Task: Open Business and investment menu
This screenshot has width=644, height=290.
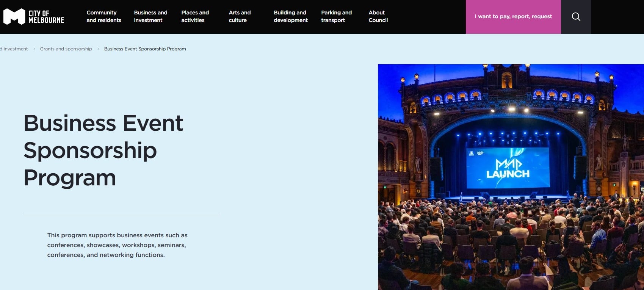Action: click(x=150, y=16)
